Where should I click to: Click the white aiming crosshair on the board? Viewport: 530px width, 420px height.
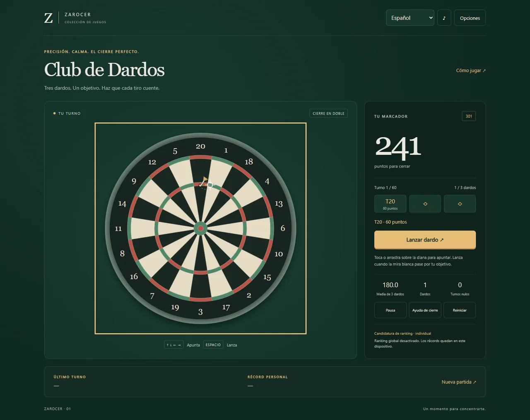(x=210, y=185)
